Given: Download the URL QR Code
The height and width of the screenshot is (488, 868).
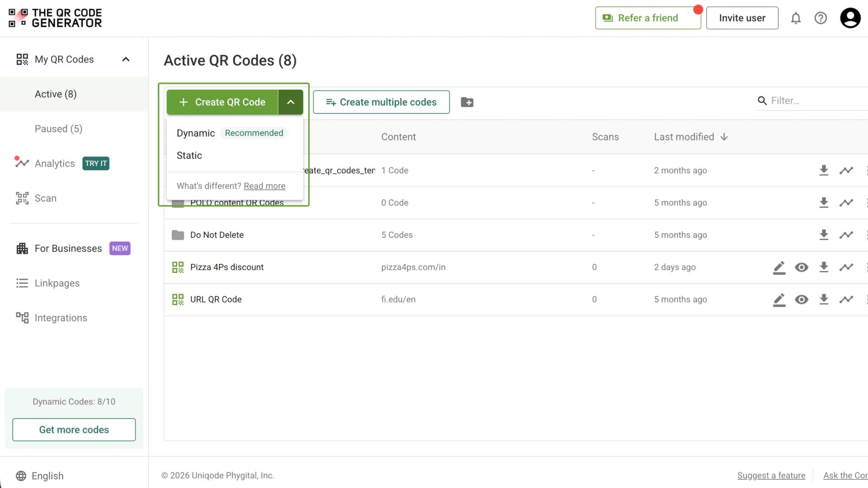Looking at the screenshot, I should click(x=824, y=300).
